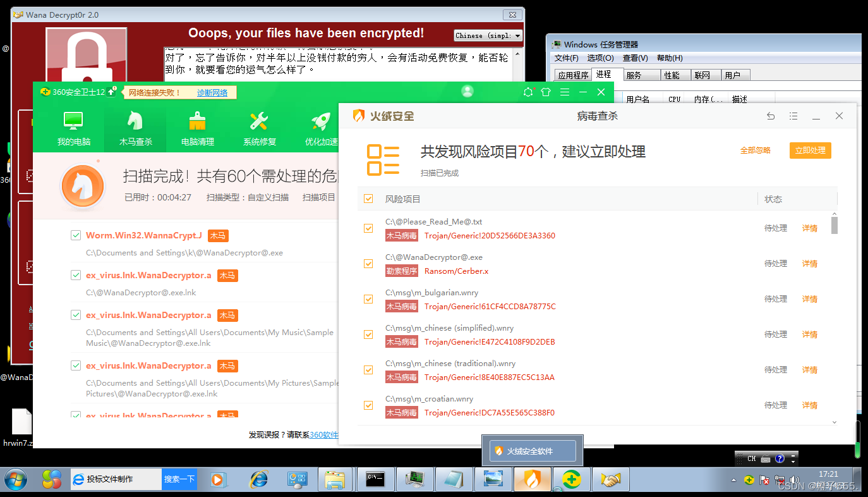Open 详情 for @Please_Read_Me@.txt
This screenshot has height=497, width=868.
(810, 228)
